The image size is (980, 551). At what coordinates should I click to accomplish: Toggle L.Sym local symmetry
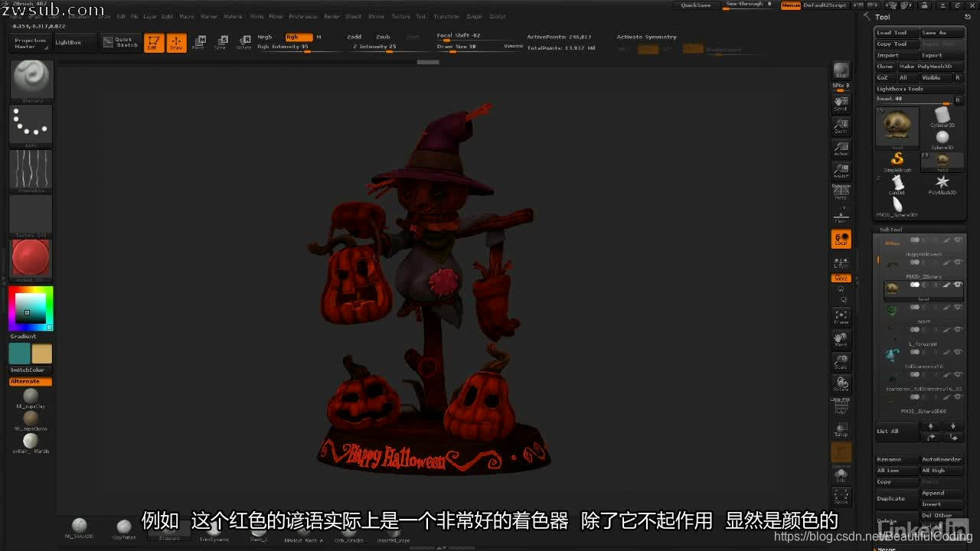pyautogui.click(x=841, y=262)
